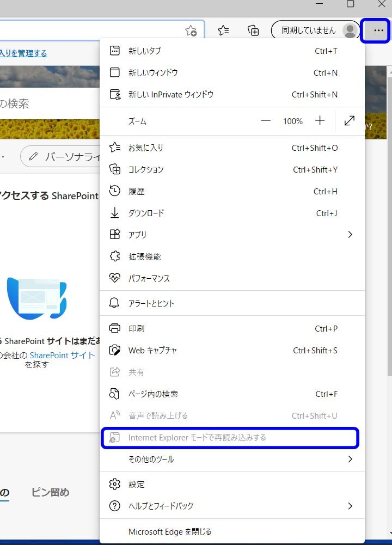Screen dimensions: 392x545
Task: Click the clock icon beside 履歴
Action: coord(115,191)
